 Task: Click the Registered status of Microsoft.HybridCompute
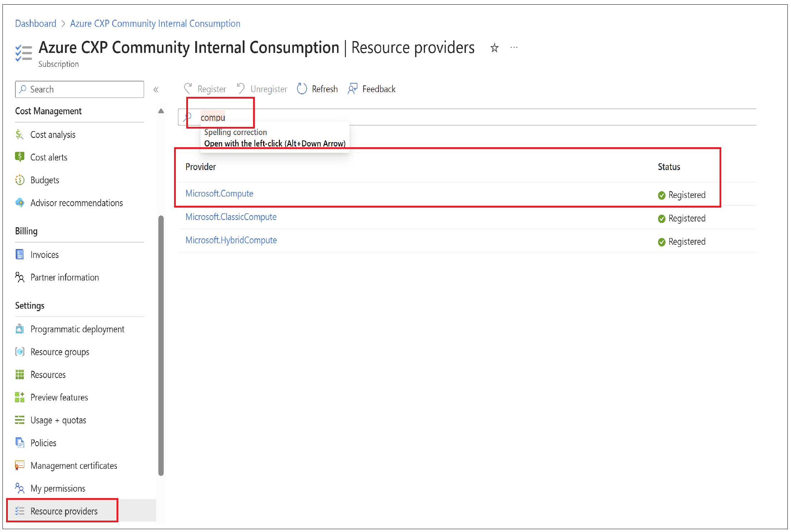(x=682, y=242)
